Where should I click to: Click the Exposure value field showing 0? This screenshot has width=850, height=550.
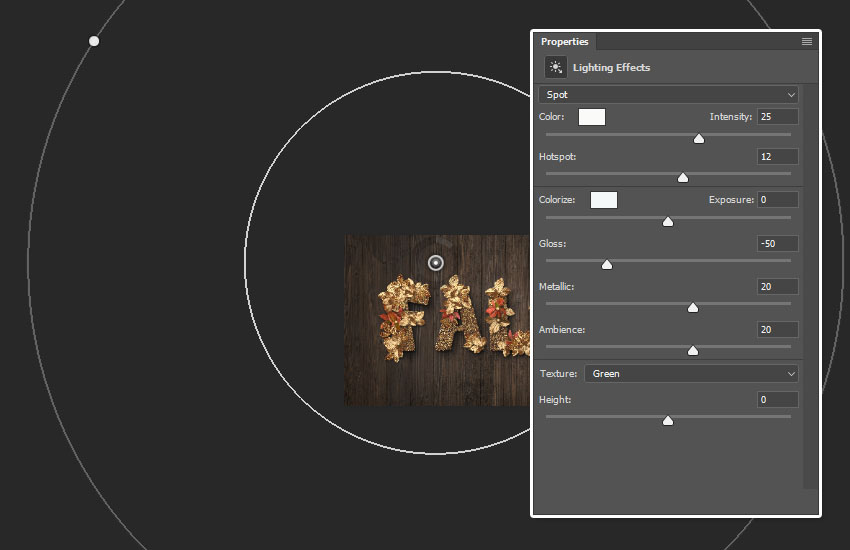pos(777,200)
